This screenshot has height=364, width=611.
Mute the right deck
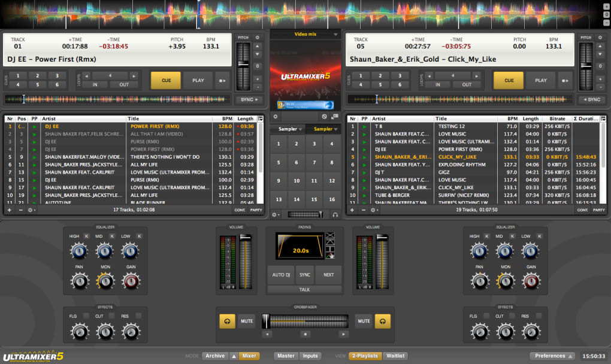point(364,321)
